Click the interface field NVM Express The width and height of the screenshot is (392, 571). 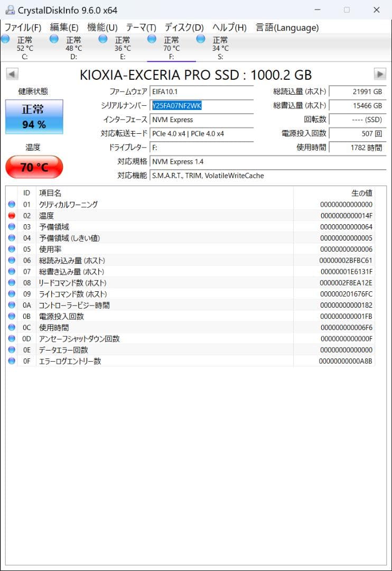tap(202, 120)
